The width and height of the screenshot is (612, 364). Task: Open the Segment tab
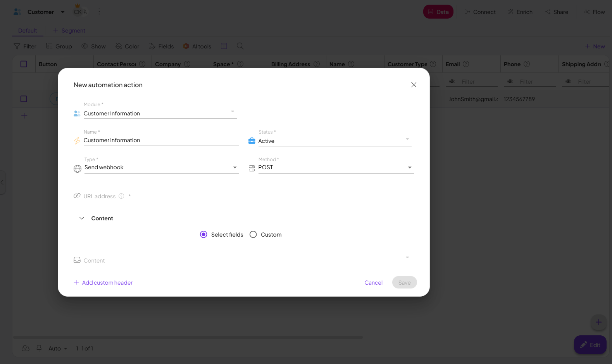[69, 31]
